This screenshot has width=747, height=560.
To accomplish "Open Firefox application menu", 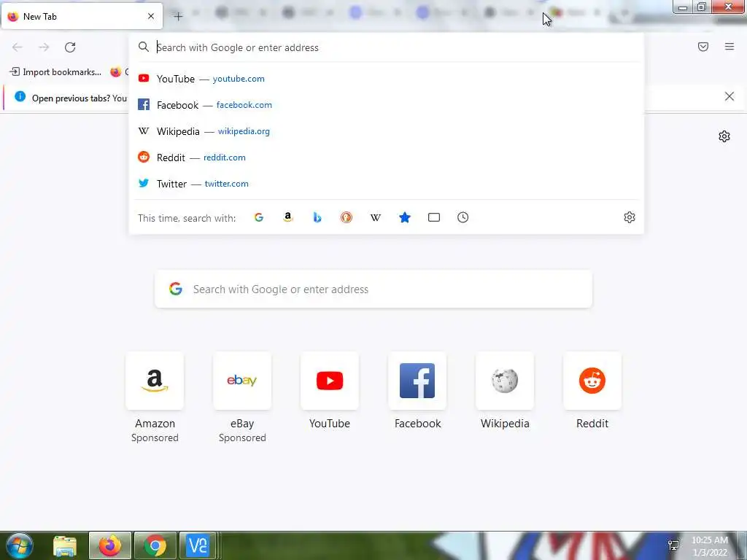I will point(729,47).
